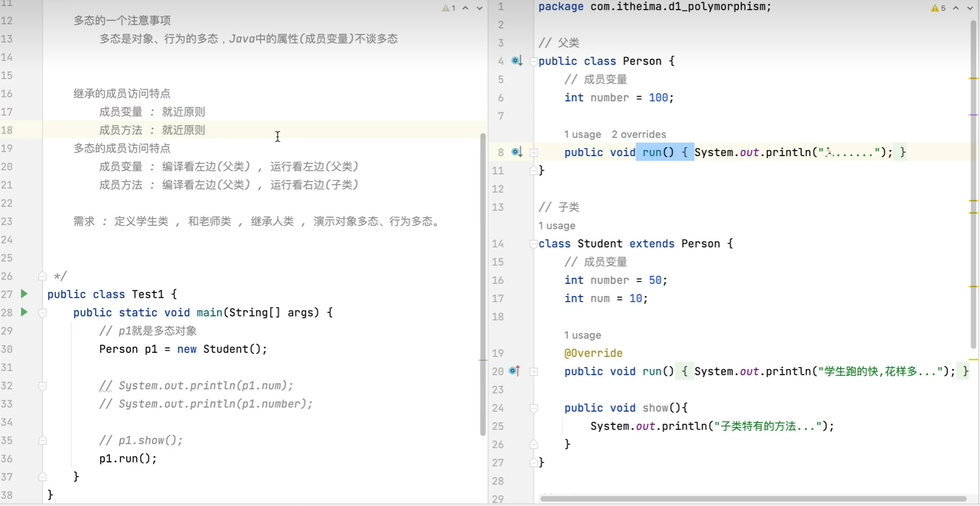Click 'int num = 10;' declaration

tap(606, 298)
